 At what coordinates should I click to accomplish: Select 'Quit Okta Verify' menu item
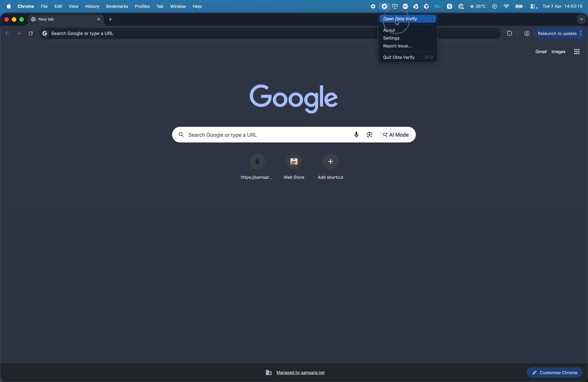tap(408, 57)
